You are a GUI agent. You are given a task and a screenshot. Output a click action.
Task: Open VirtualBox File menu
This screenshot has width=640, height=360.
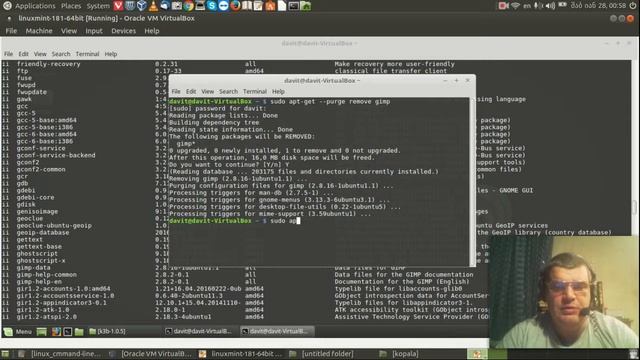point(11,31)
